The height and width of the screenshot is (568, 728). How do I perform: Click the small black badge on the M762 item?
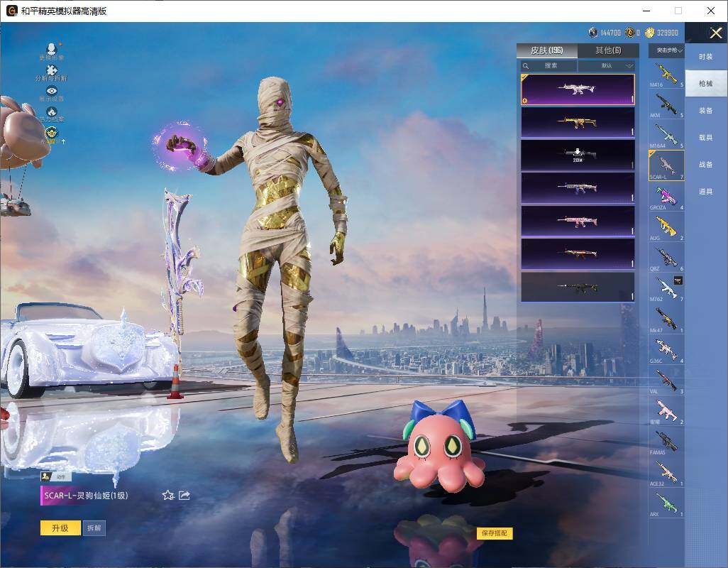point(678,280)
